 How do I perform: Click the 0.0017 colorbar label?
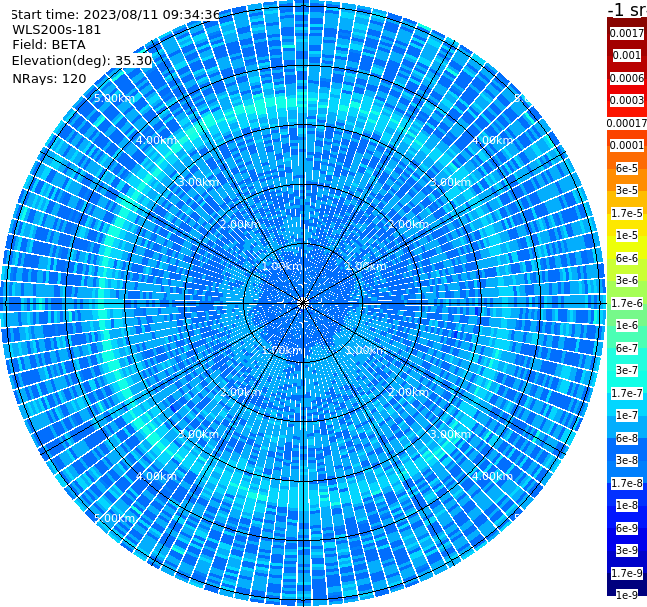(627, 33)
